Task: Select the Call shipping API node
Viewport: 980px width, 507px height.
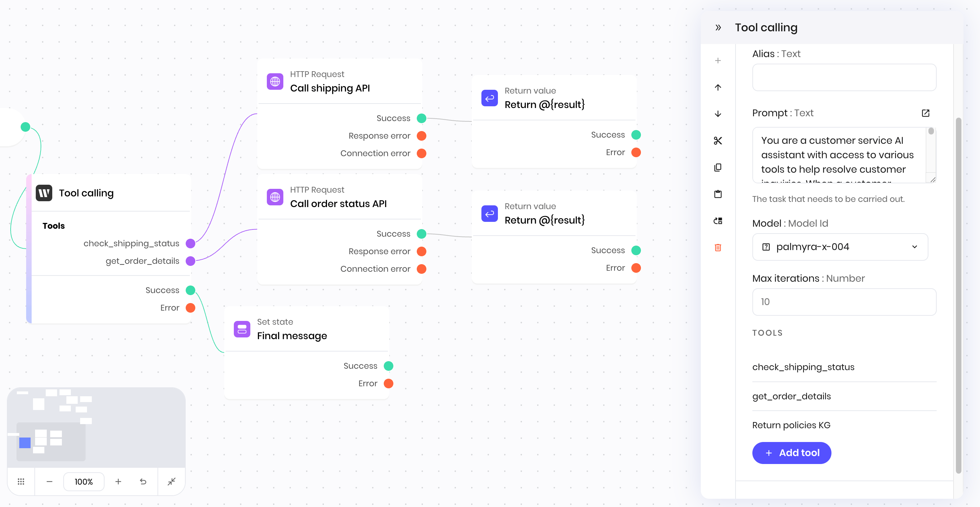Action: coord(340,82)
